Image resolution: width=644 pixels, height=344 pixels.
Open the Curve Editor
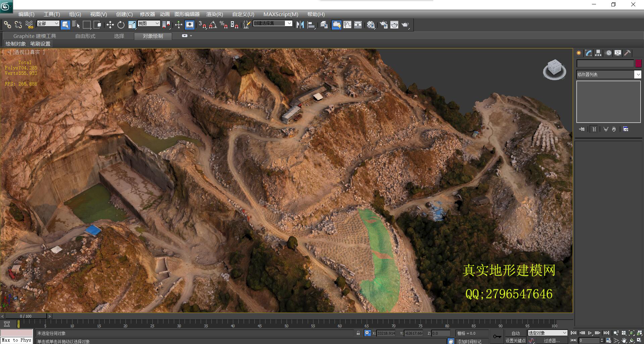(x=347, y=24)
